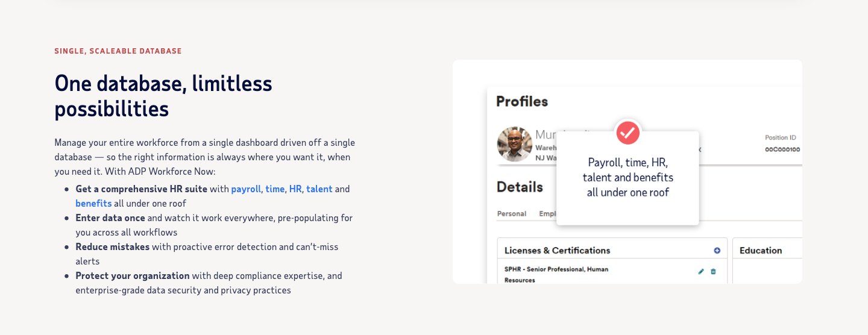Click the Profiles heading
This screenshot has height=335, width=868.
point(522,102)
